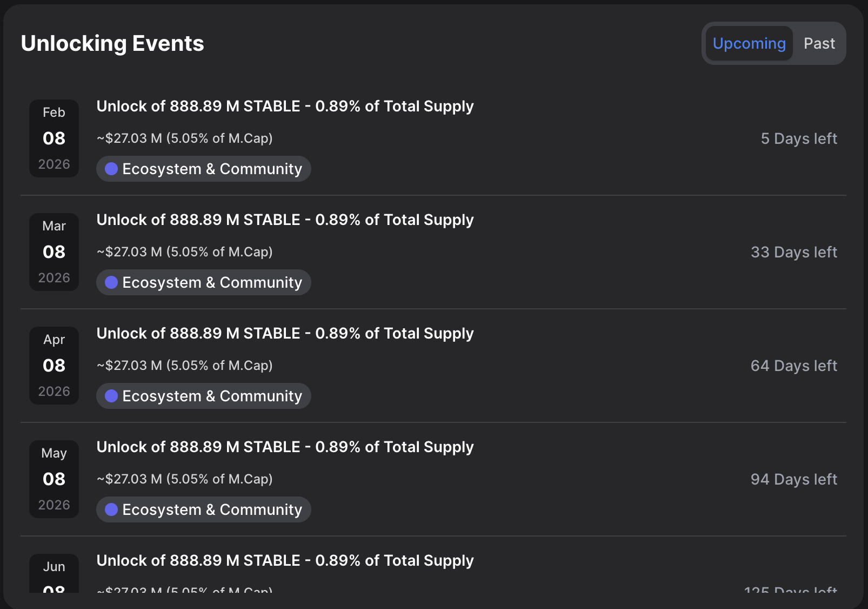Click the May 08 2026 date badge

pos(54,479)
